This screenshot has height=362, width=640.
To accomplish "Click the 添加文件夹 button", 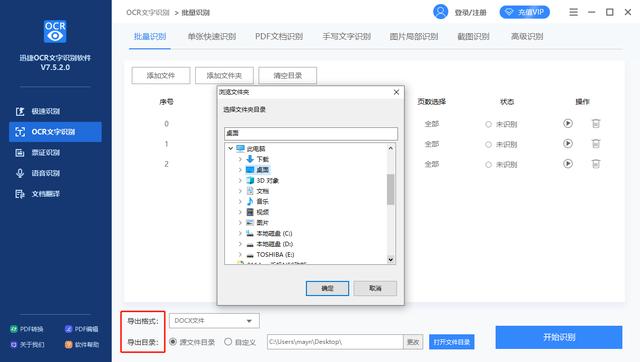I will tap(224, 76).
